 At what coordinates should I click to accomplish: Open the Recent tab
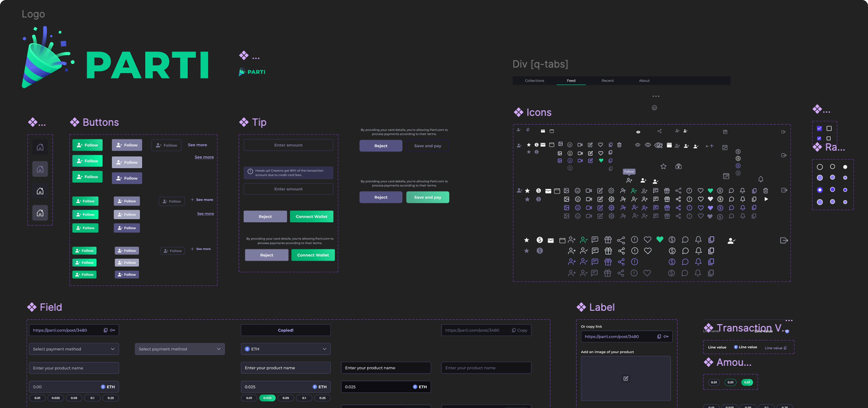pyautogui.click(x=607, y=81)
